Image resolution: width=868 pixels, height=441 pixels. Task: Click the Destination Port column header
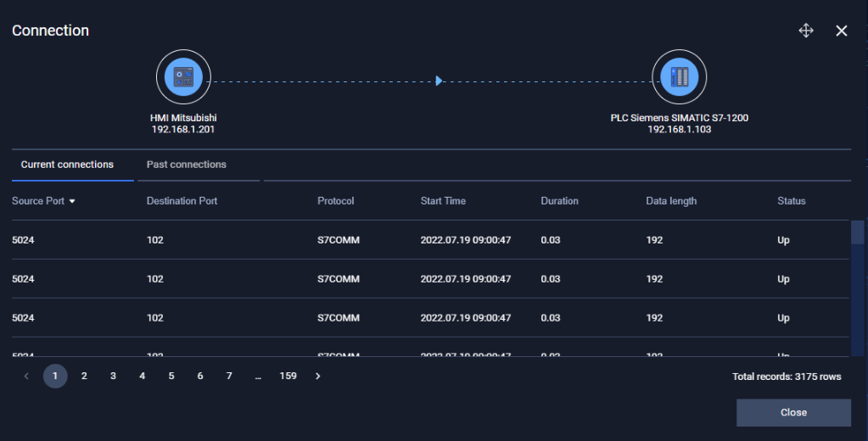click(182, 201)
